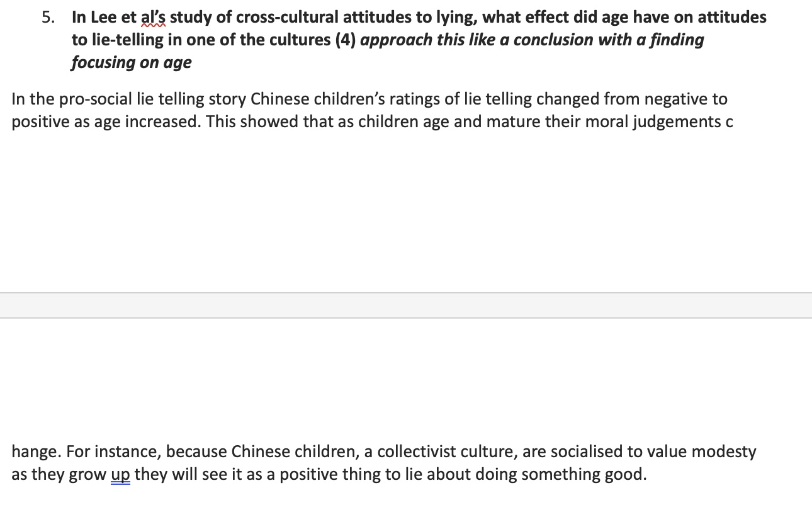Click the italic phrase "focusing on age"
This screenshot has width=812, height=505.
coord(131,62)
